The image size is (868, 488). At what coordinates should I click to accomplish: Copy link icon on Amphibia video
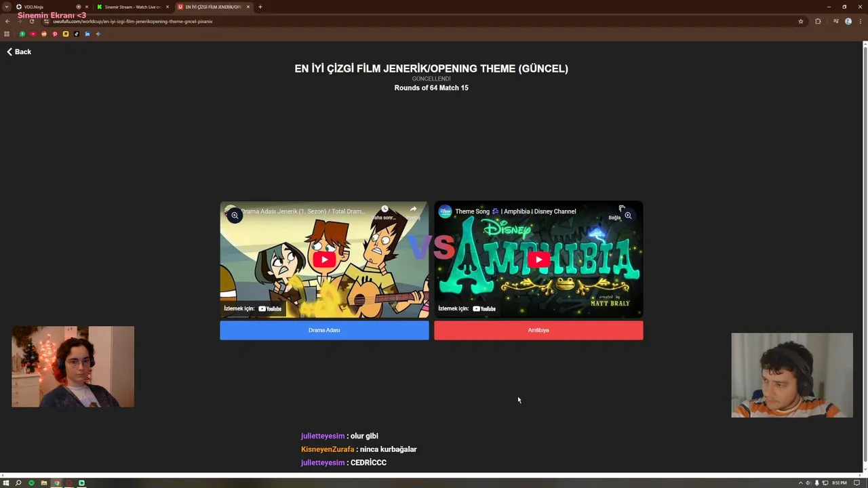click(621, 209)
